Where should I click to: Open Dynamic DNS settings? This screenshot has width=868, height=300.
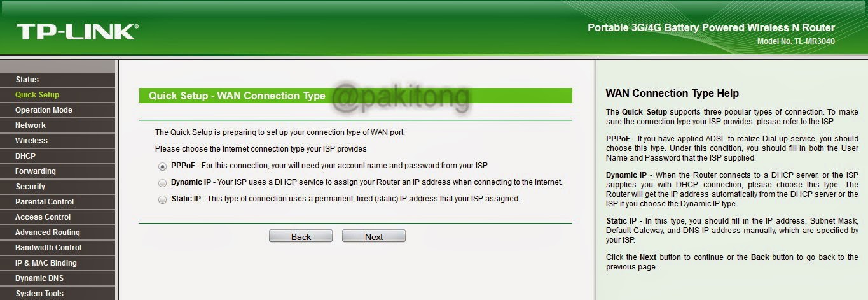pyautogui.click(x=58, y=278)
